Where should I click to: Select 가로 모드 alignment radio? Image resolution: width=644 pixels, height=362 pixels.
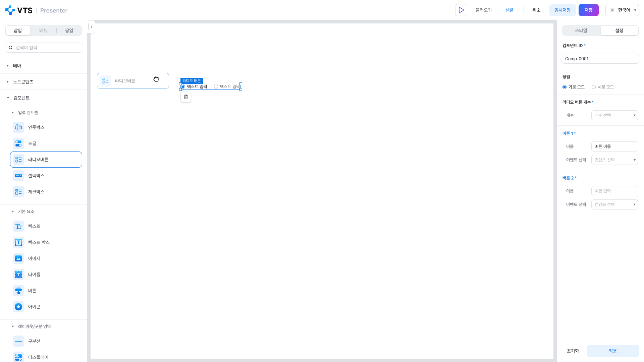(565, 87)
